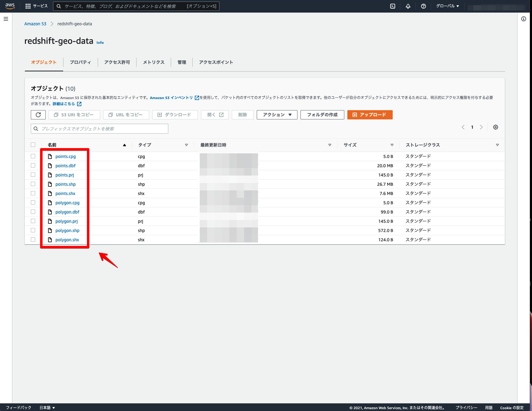The width and height of the screenshot is (532, 411).
Task: Open the left navigation hamburger menu
Action: tap(6, 19)
